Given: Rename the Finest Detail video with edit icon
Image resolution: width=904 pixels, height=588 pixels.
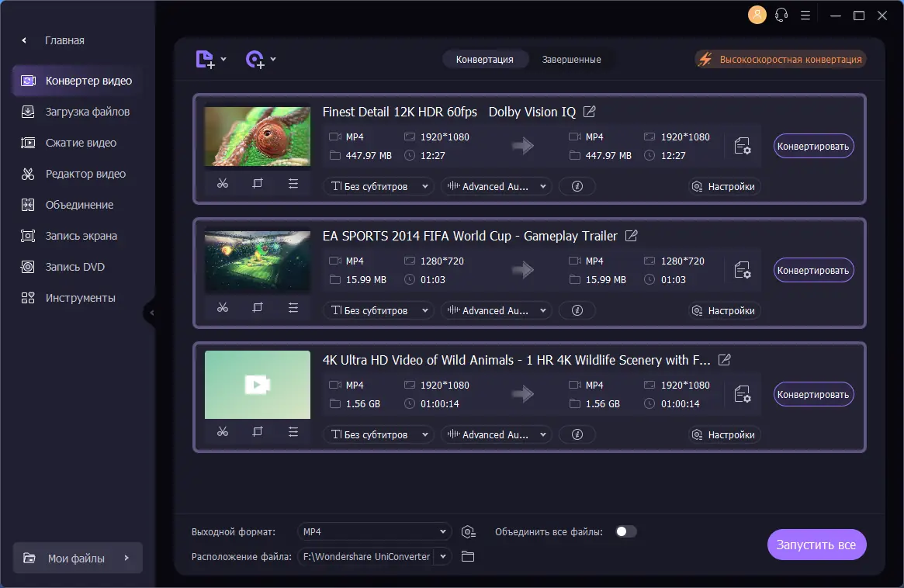Looking at the screenshot, I should [x=589, y=112].
